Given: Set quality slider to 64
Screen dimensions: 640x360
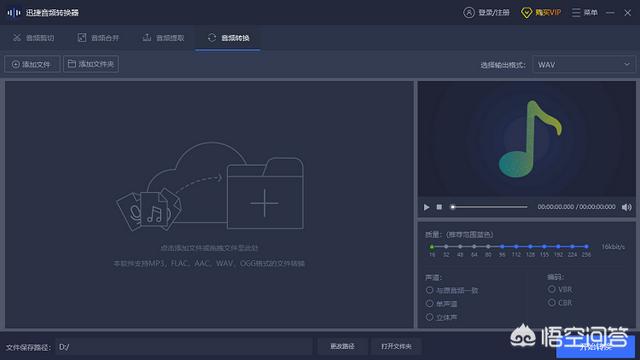Looking at the screenshot, I should pos(474,247).
